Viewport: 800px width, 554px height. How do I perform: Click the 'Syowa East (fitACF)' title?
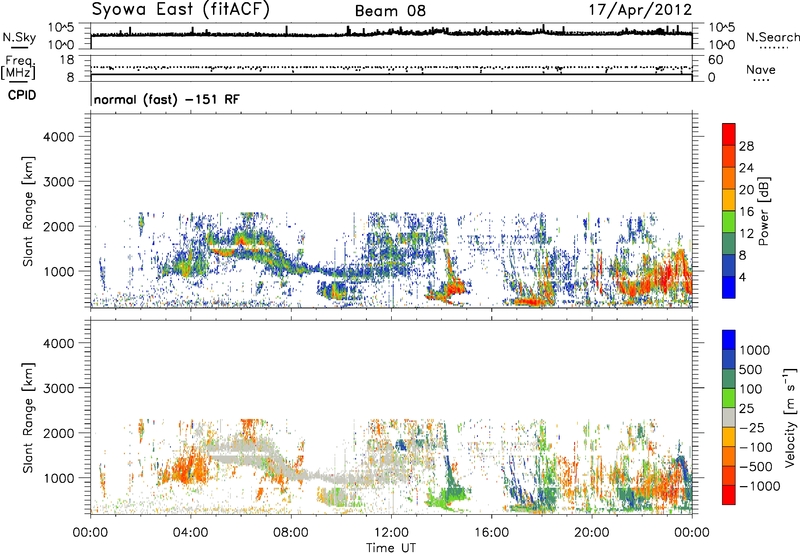coord(180,10)
